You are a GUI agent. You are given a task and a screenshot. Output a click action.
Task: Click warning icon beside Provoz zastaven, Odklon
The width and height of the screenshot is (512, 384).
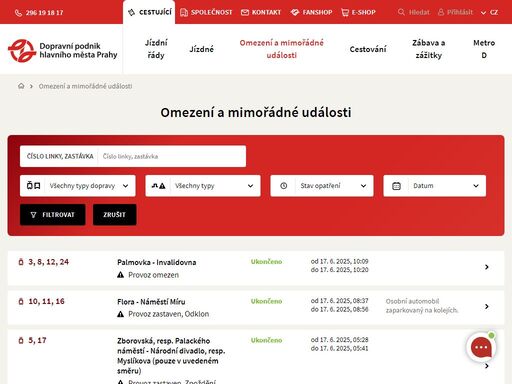click(x=121, y=314)
